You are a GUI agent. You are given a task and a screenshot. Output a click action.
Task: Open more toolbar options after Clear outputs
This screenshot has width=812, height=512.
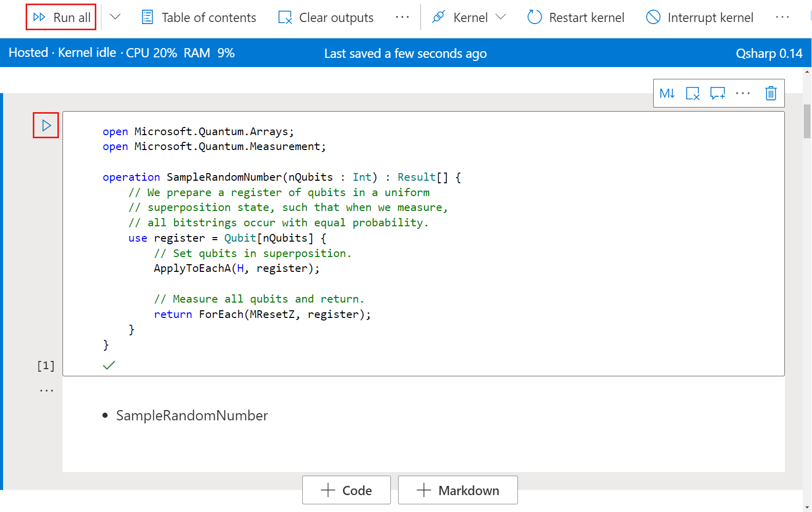coord(402,17)
